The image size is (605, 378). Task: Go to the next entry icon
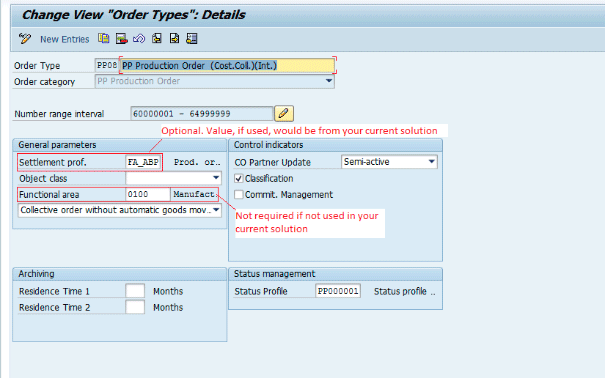pyautogui.click(x=174, y=38)
